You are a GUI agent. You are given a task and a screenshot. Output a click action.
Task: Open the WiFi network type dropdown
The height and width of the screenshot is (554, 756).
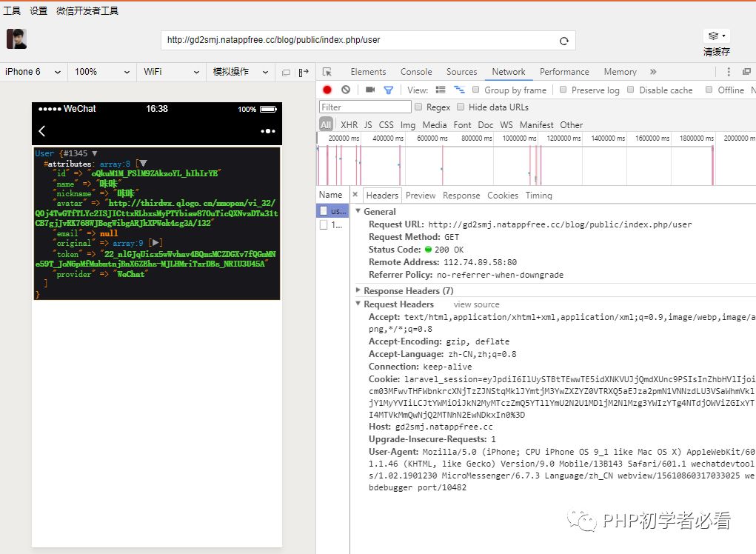171,72
